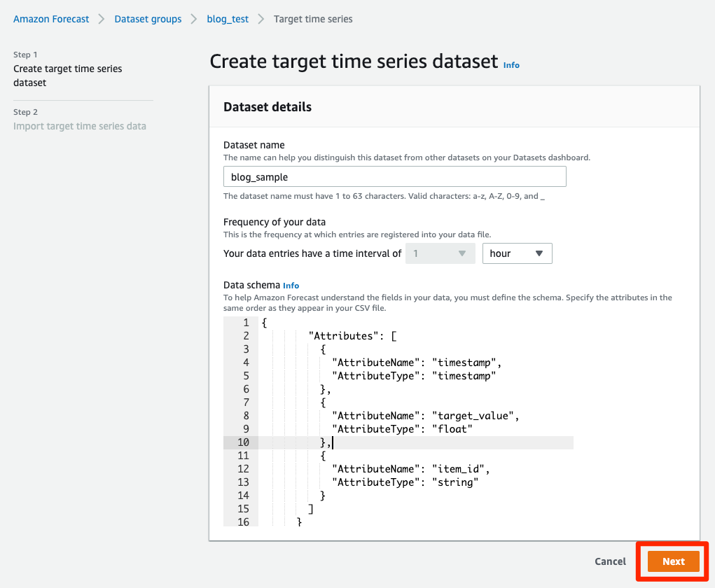715x588 pixels.
Task: Click the Dataset name input field
Action: (x=394, y=177)
